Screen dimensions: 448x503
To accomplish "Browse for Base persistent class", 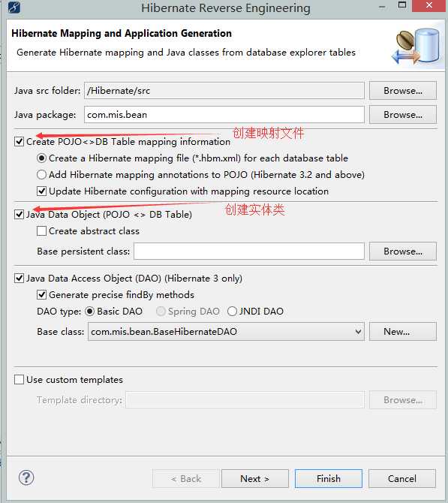I will pos(403,251).
